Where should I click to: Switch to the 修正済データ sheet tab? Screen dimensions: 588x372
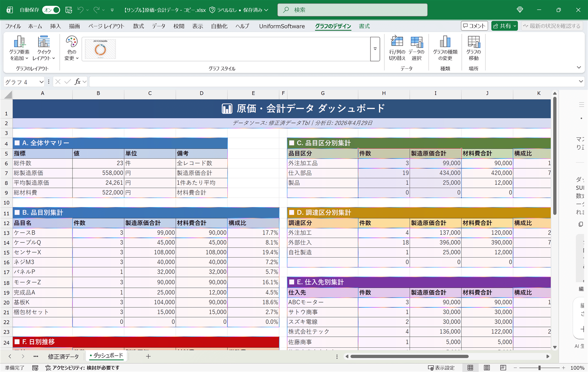click(63, 356)
